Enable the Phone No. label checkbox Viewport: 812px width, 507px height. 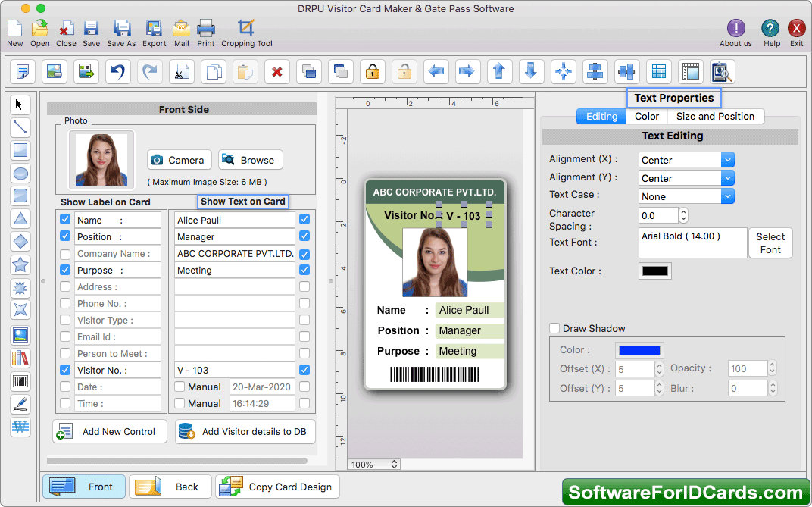coord(64,303)
